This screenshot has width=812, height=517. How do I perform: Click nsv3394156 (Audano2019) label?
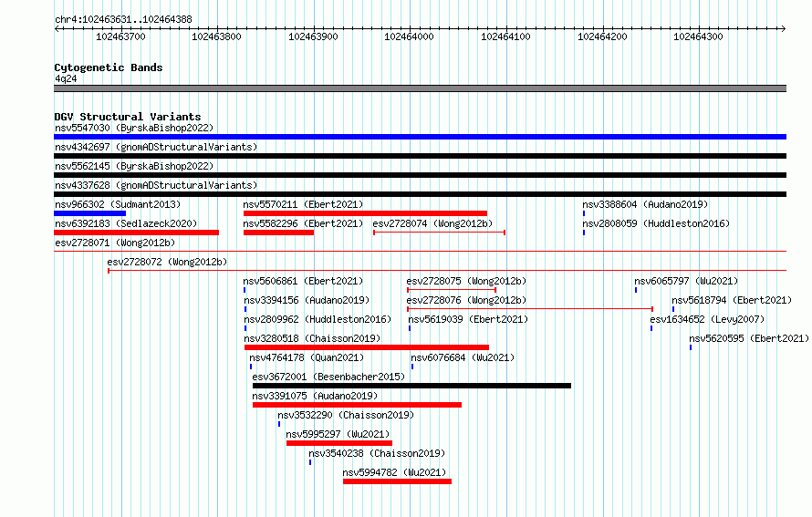coord(307,300)
